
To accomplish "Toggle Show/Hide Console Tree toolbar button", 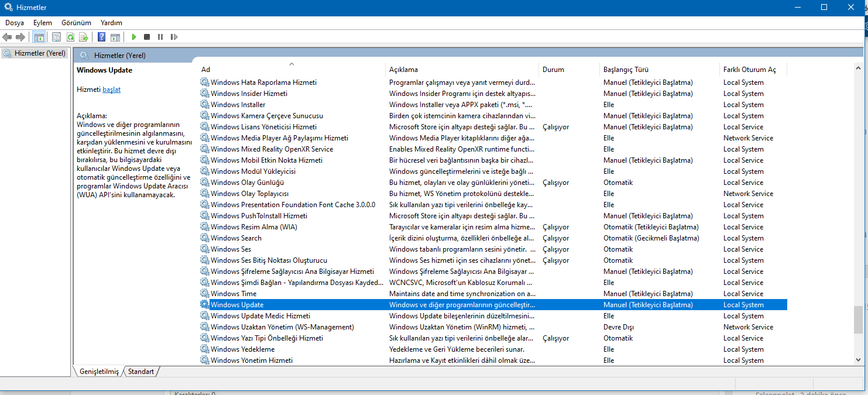I will tap(39, 37).
